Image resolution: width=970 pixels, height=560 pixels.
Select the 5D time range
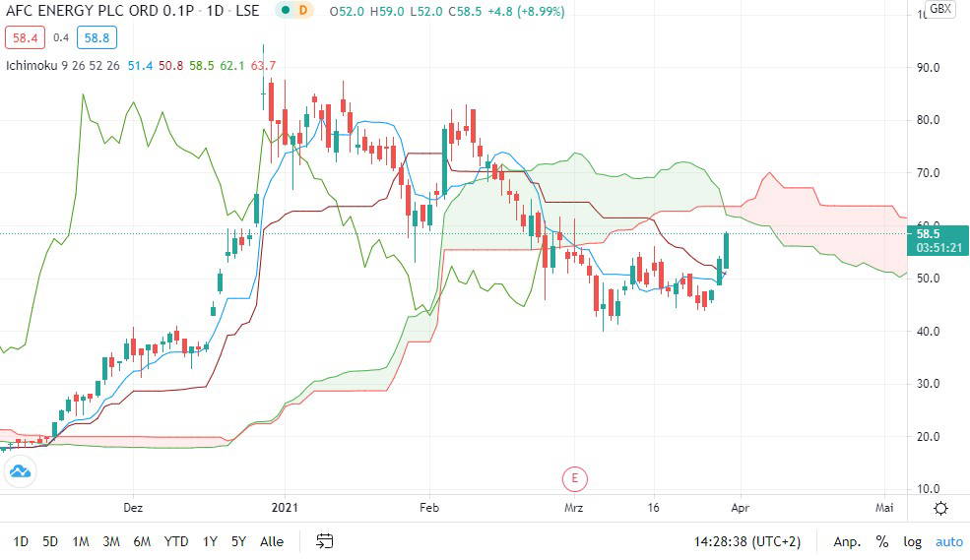tap(50, 541)
